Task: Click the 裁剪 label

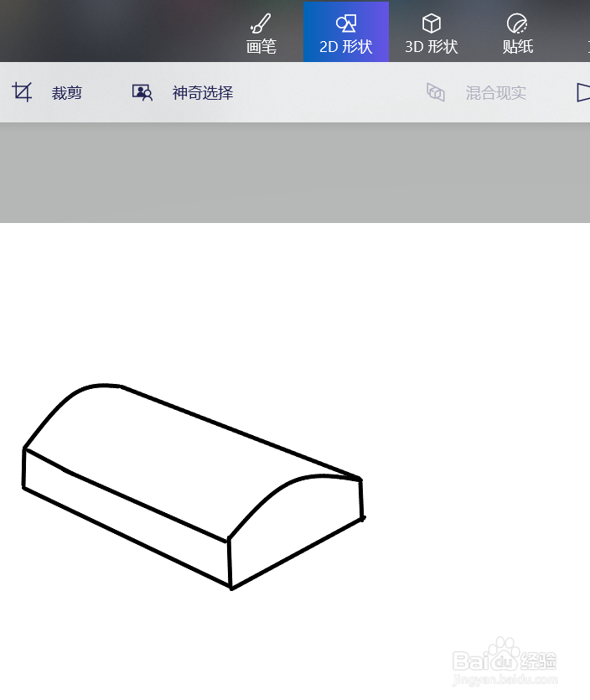Action: coord(66,93)
